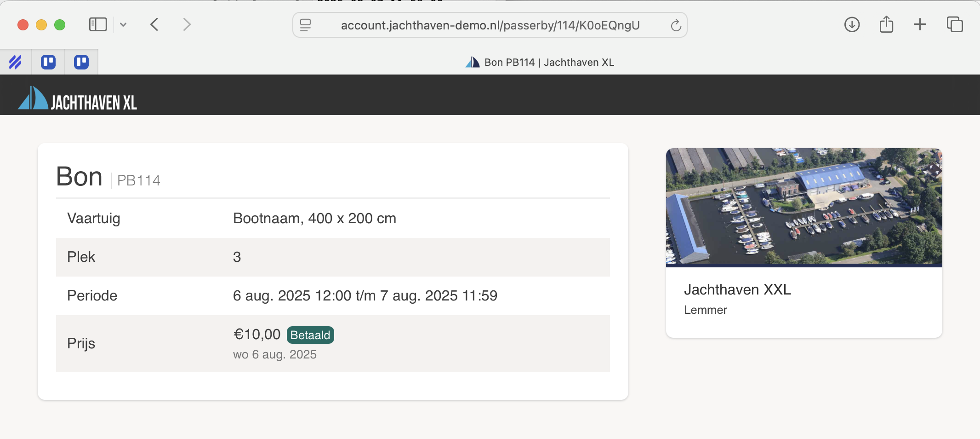Click the Vaartuig row label
Image resolution: width=980 pixels, height=439 pixels.
[x=94, y=219]
